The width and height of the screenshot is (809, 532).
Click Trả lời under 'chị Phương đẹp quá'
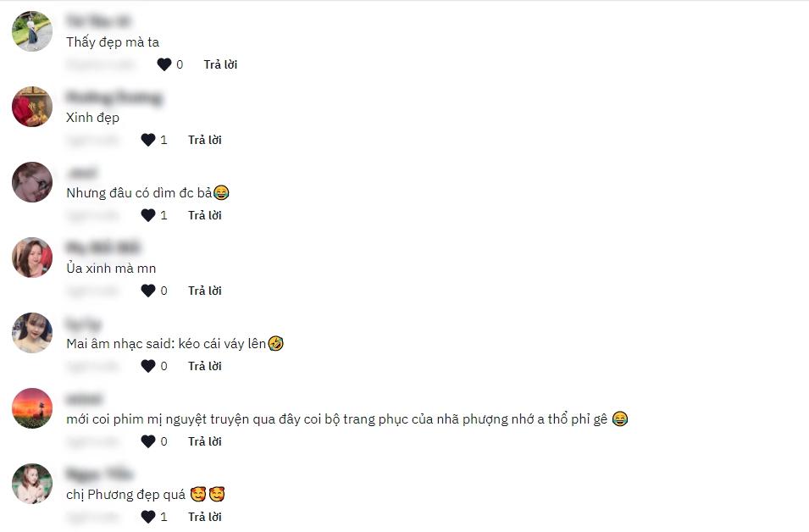click(205, 517)
